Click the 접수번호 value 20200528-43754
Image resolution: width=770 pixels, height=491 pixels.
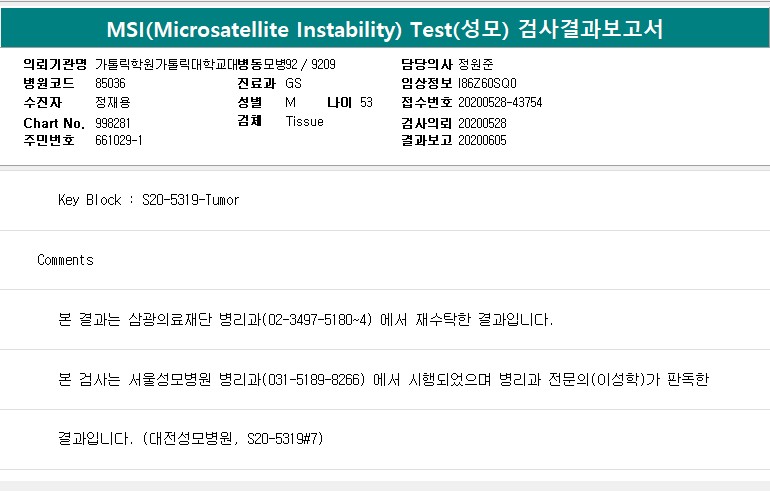click(500, 102)
